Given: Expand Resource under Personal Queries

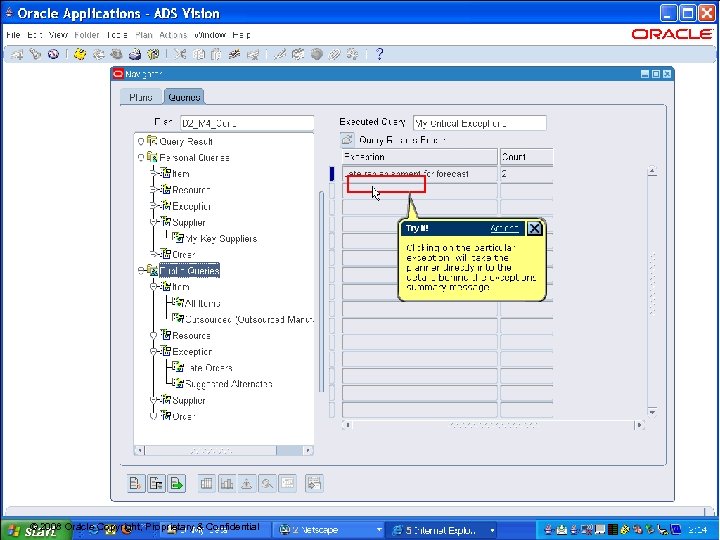Looking at the screenshot, I should 154,190.
